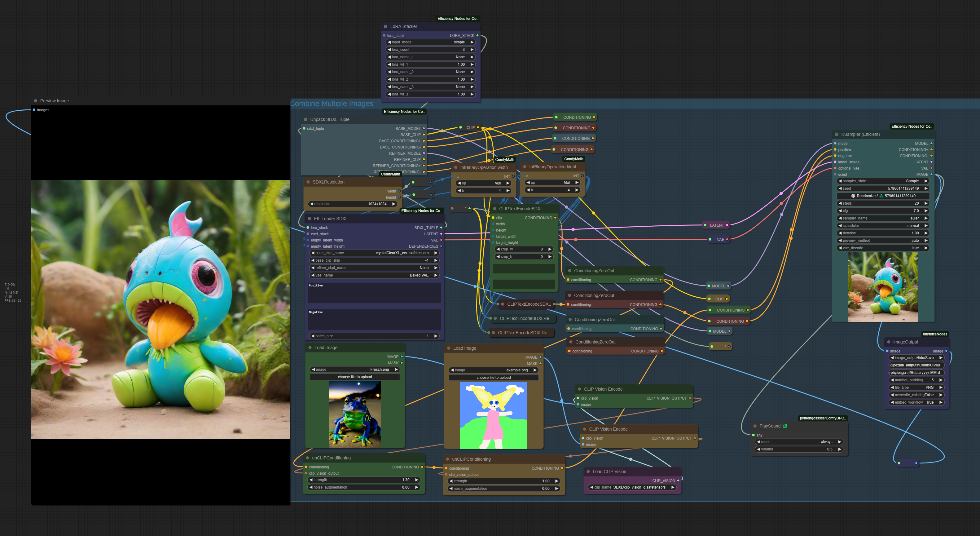
Task: Collapse the unCLIPConditioning node with strength 1.00
Action: 447,459
